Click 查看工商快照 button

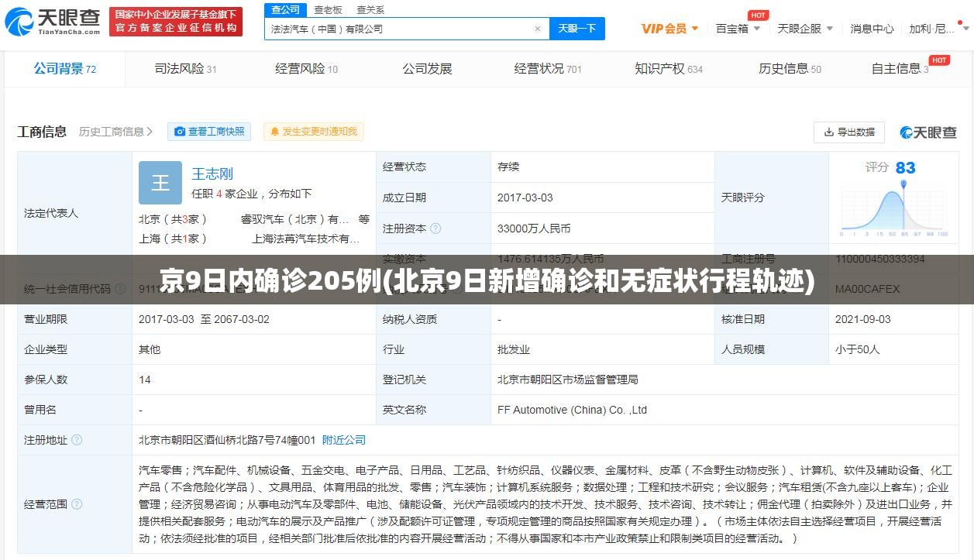pyautogui.click(x=209, y=132)
